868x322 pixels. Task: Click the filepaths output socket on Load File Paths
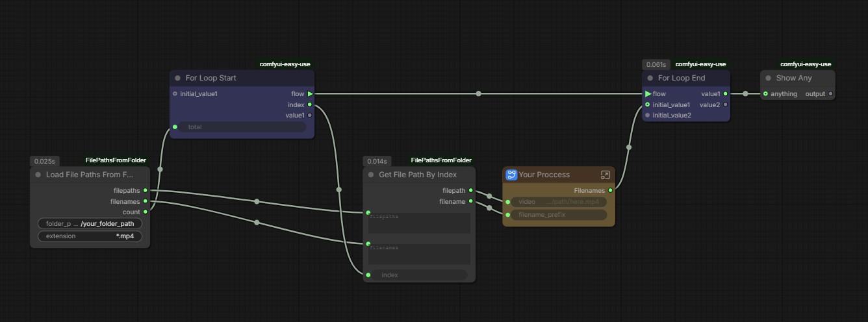146,190
